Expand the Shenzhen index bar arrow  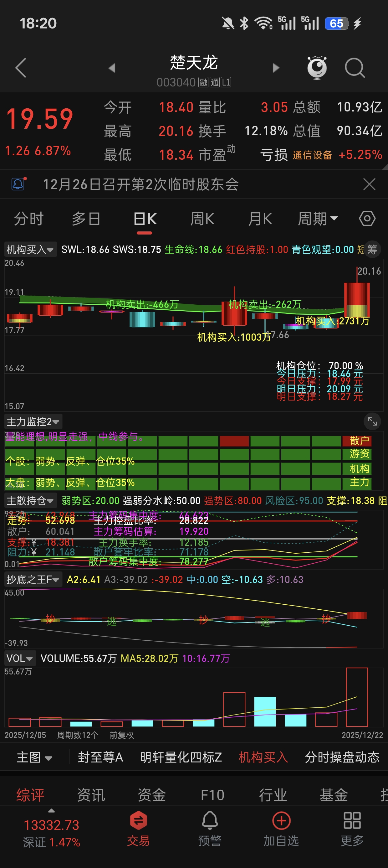51,810
